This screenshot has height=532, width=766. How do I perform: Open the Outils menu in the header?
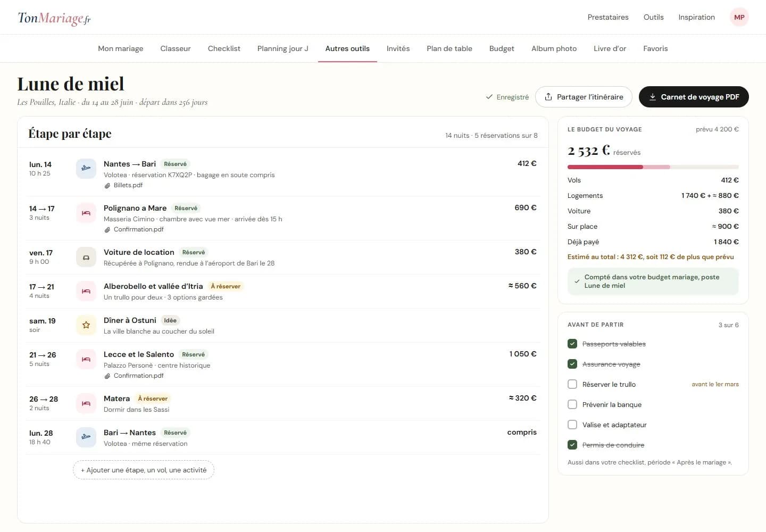tap(653, 17)
